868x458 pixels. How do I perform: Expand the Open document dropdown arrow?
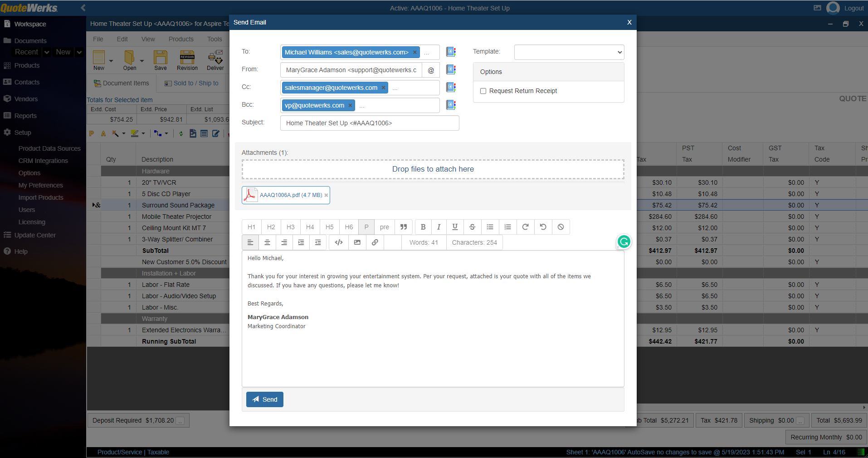[142, 61]
